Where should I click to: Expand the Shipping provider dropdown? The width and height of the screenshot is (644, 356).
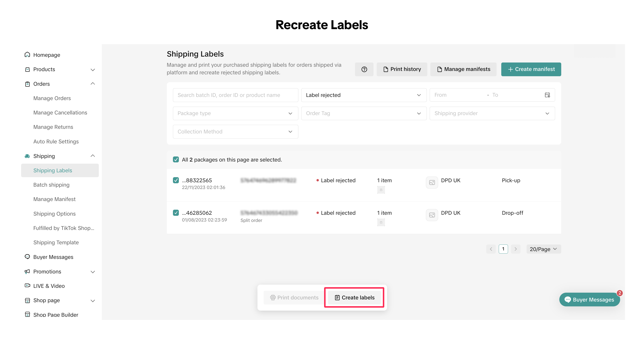(492, 113)
